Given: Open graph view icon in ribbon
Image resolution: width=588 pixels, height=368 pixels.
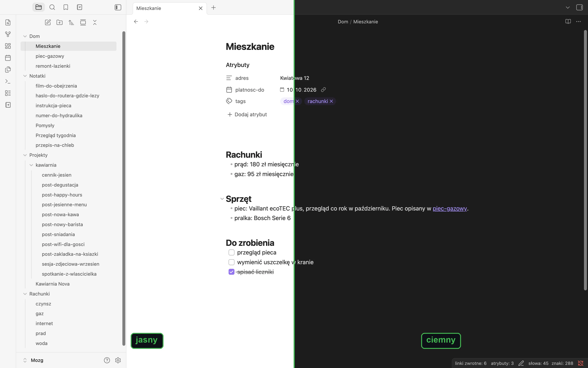Looking at the screenshot, I should (x=8, y=34).
